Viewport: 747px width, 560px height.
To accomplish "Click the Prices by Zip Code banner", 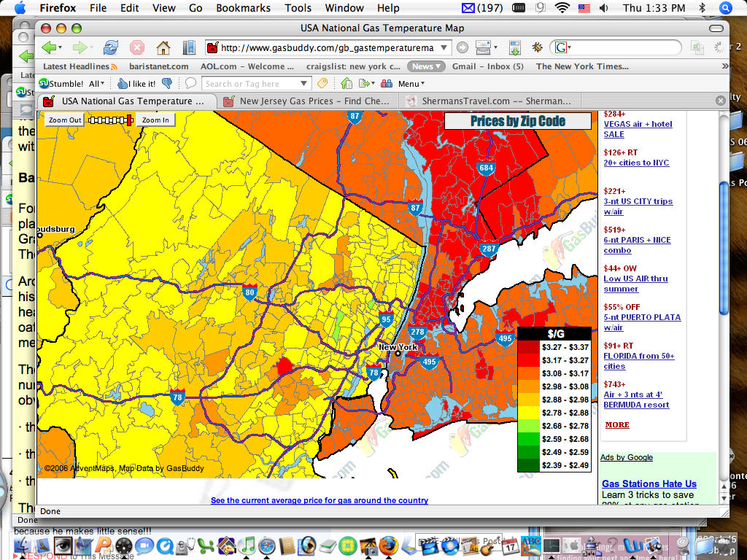I will [518, 121].
